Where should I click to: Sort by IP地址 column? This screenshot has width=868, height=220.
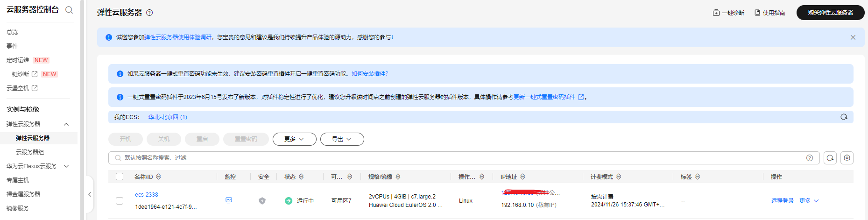point(522,177)
